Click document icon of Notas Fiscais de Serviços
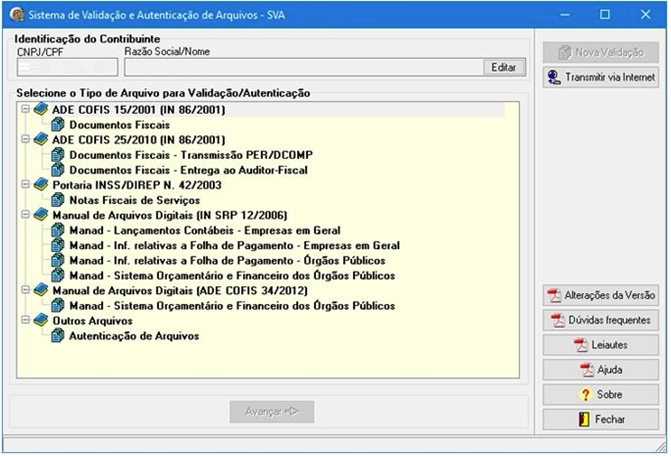This screenshot has height=457, width=671. (x=58, y=200)
